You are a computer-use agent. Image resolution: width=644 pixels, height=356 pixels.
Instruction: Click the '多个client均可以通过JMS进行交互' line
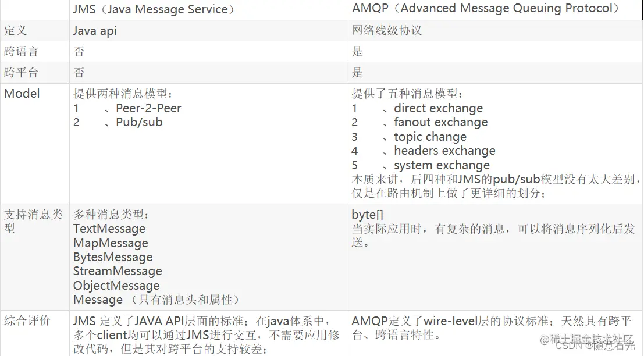(x=206, y=335)
